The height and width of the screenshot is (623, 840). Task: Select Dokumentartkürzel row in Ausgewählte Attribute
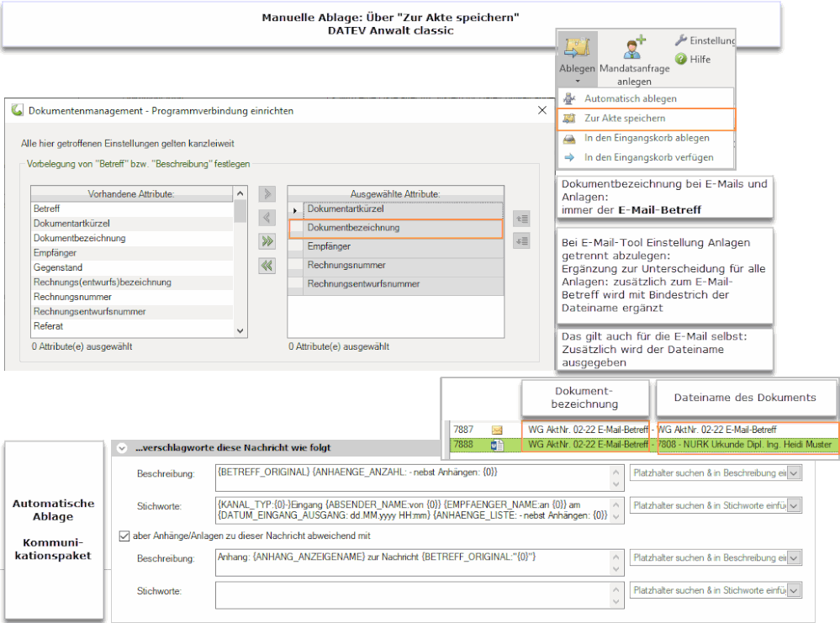(x=404, y=209)
